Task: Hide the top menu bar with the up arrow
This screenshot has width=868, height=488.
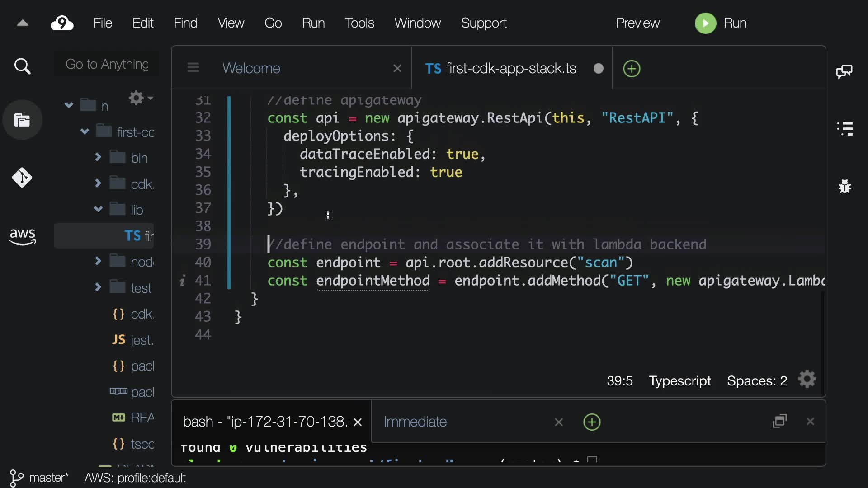Action: pos(23,23)
